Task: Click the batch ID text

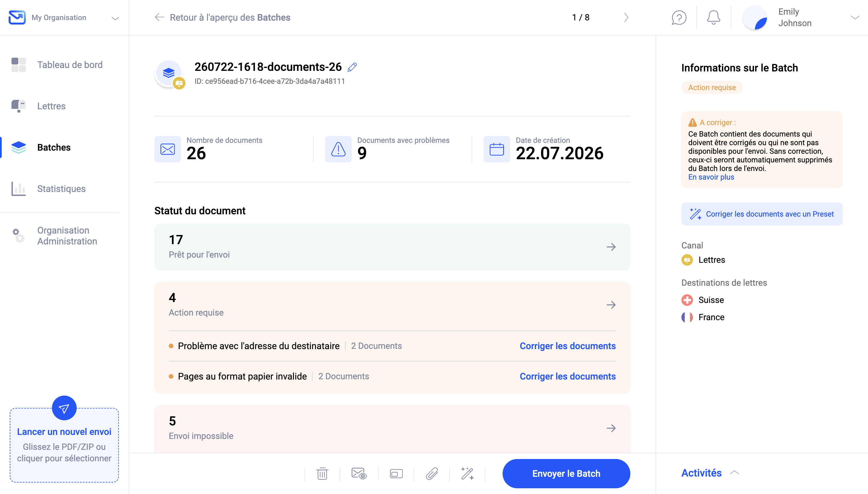Action: pyautogui.click(x=270, y=81)
